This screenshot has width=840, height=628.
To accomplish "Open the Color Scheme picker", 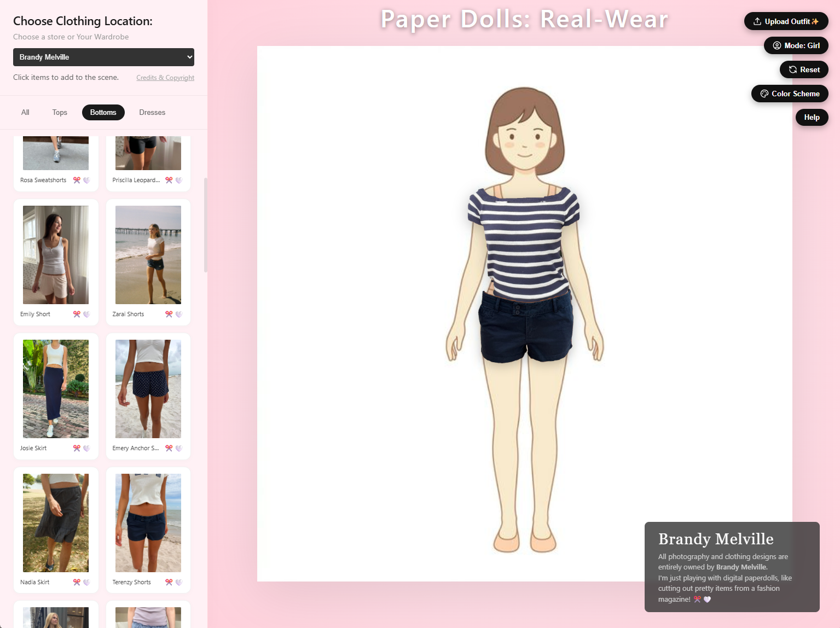I will [x=789, y=94].
